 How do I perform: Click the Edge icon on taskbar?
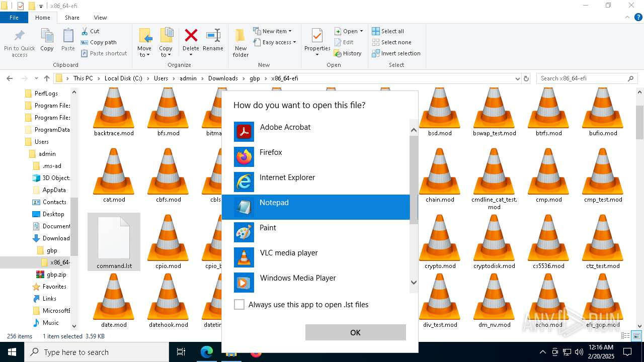tap(206, 352)
